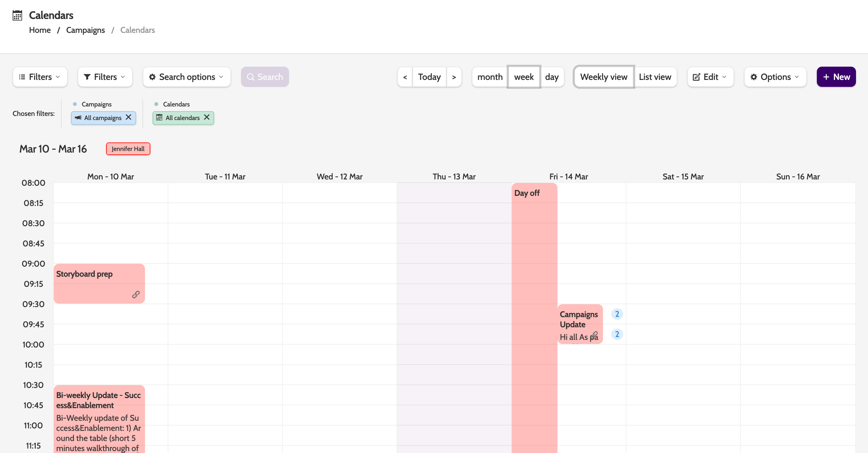Create a new item with New button

[836, 77]
